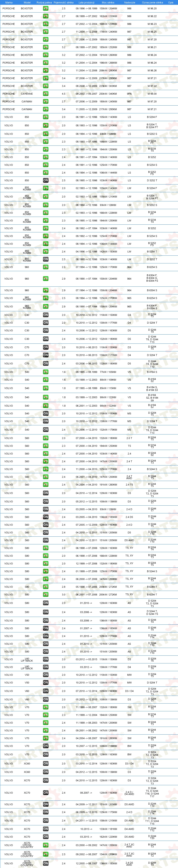178x868 pixels.
Task: Click diesel ON icon in C30 D 5244 T9 row
Action: click(46, 330)
